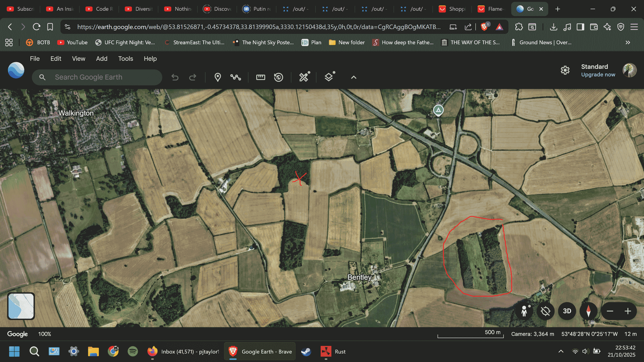Screen dimensions: 644x362
Task: Open the Measure distance ruler tool
Action: click(261, 77)
